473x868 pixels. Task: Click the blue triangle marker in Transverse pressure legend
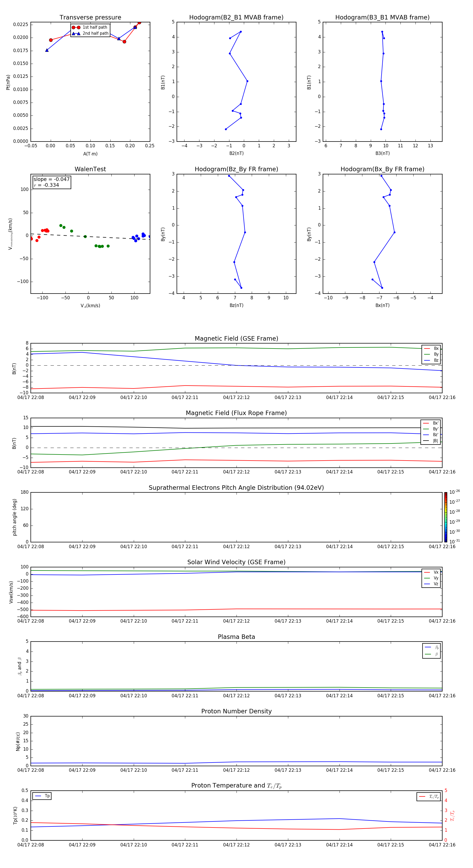pyautogui.click(x=76, y=34)
